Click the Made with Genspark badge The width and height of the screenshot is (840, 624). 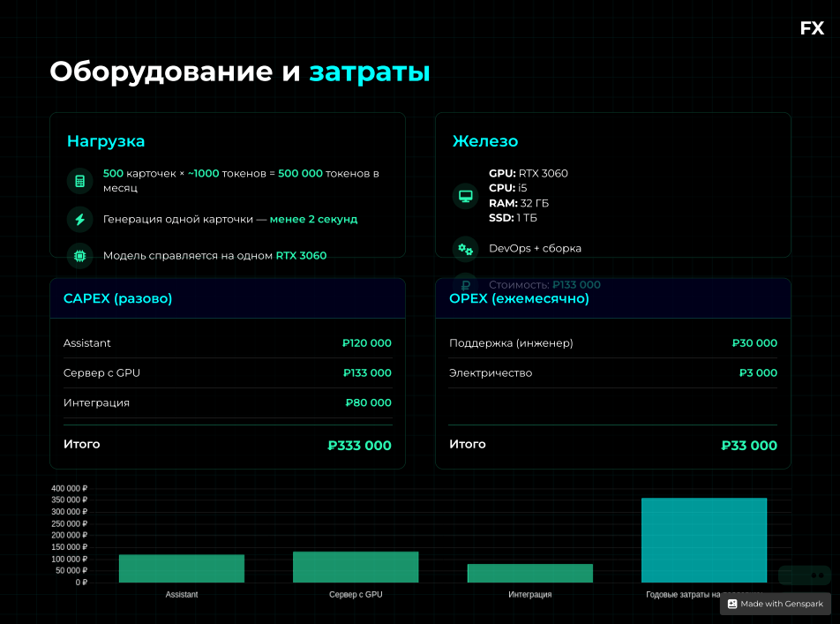point(774,604)
